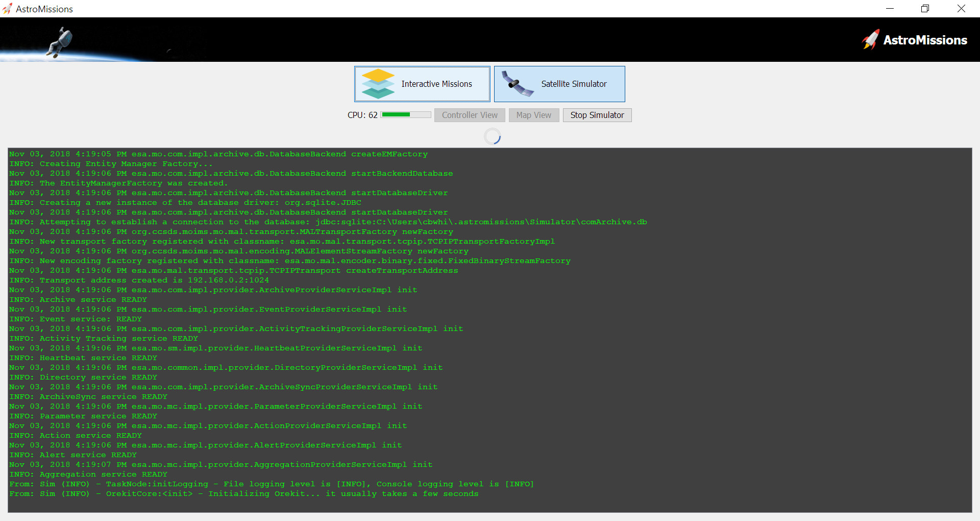The height and width of the screenshot is (521, 980).
Task: Switch to Controller View
Action: (470, 115)
